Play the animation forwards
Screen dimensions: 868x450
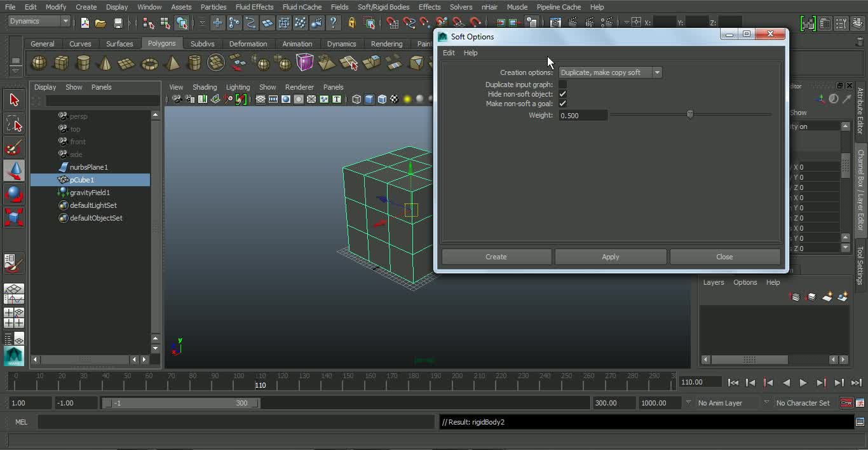[803, 383]
